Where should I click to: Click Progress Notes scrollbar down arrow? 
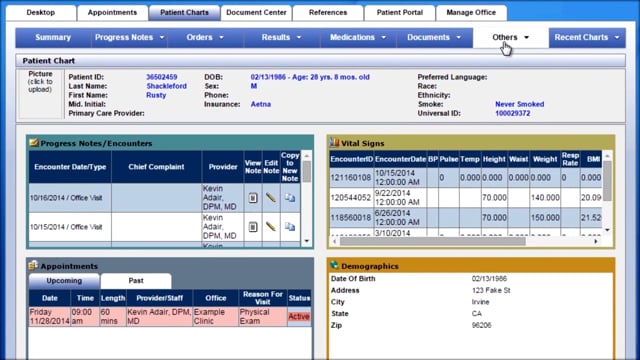tap(307, 241)
